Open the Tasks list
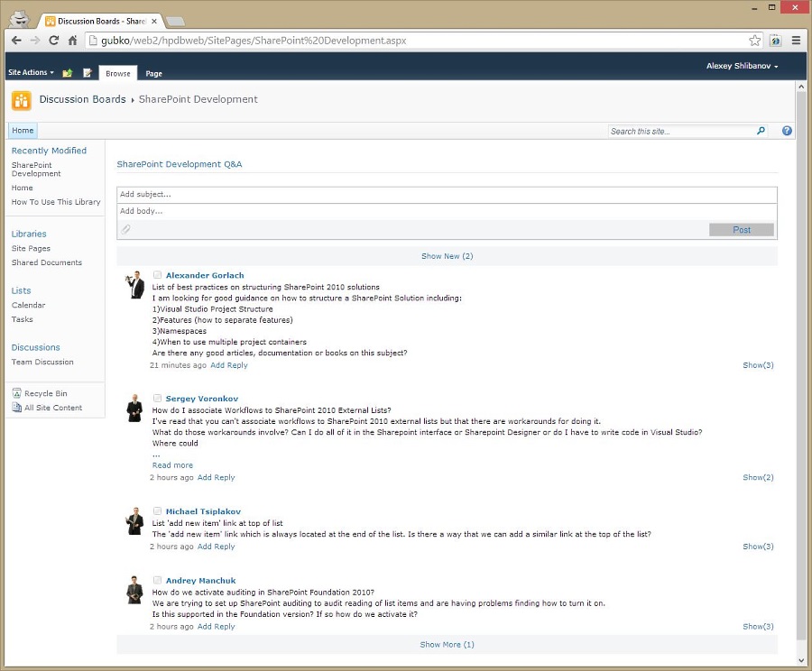The height and width of the screenshot is (671, 812). 23,319
